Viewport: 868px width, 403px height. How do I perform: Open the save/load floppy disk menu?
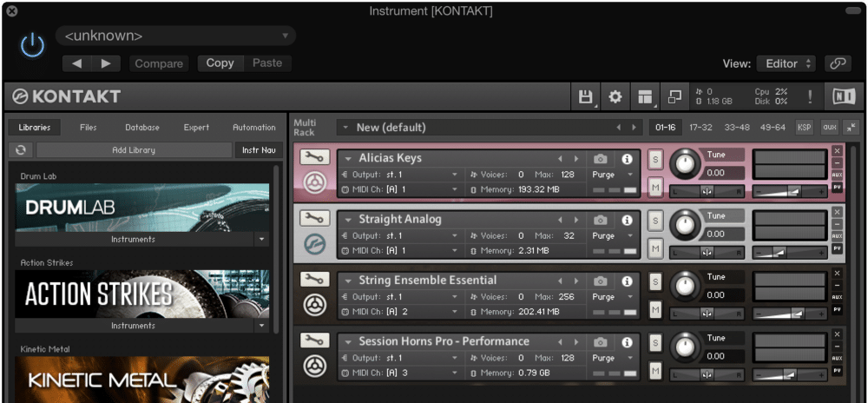pyautogui.click(x=585, y=97)
